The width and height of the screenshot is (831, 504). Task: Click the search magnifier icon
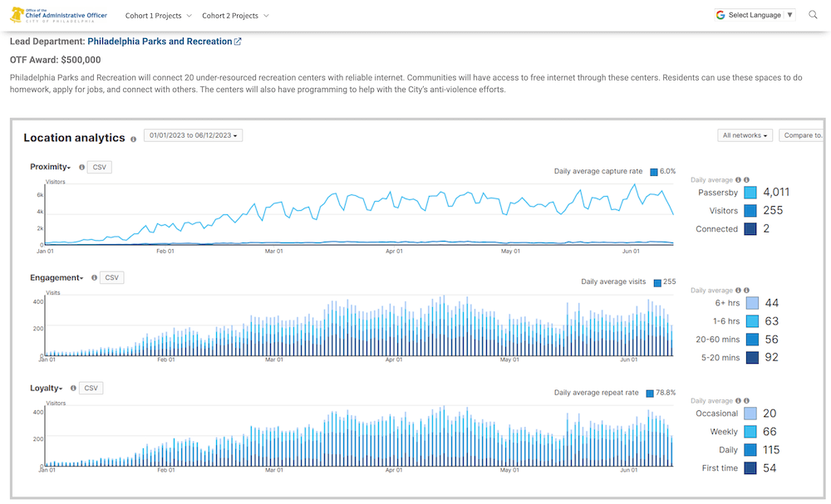pos(814,15)
